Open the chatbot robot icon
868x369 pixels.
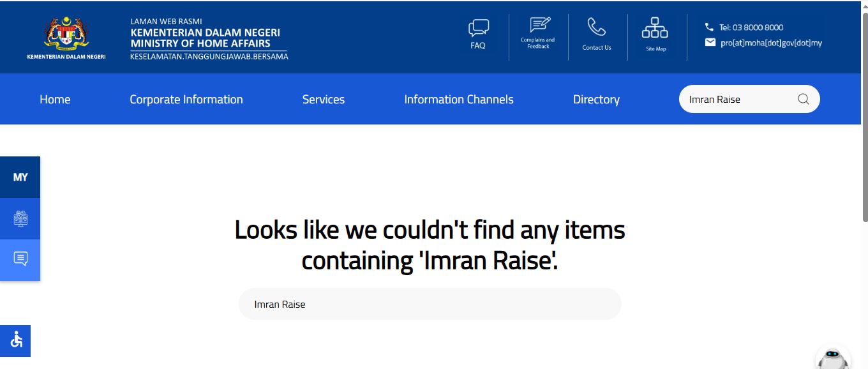(832, 359)
